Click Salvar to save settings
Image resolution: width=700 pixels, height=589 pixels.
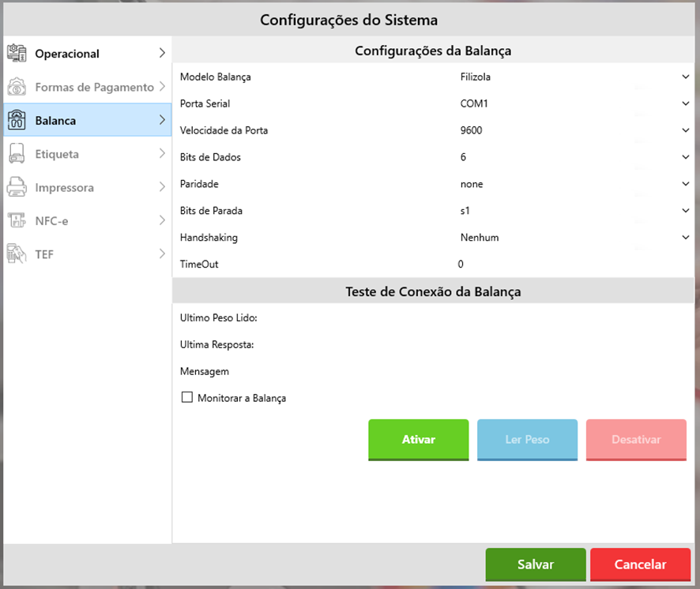535,565
